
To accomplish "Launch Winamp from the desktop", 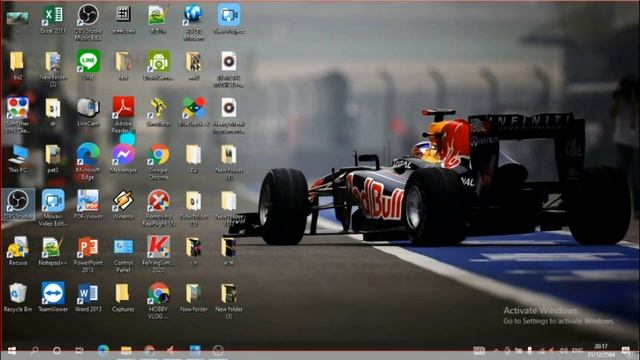I will click(x=123, y=205).
